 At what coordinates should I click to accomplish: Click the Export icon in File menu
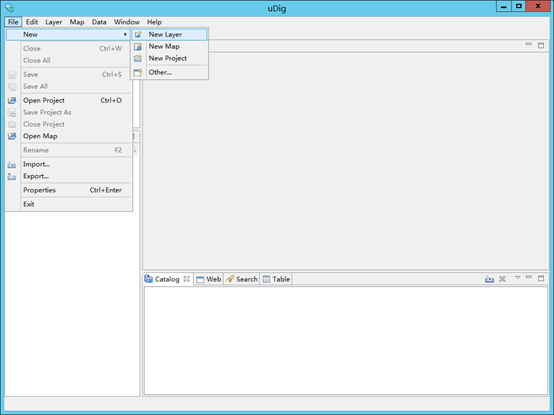(x=12, y=176)
